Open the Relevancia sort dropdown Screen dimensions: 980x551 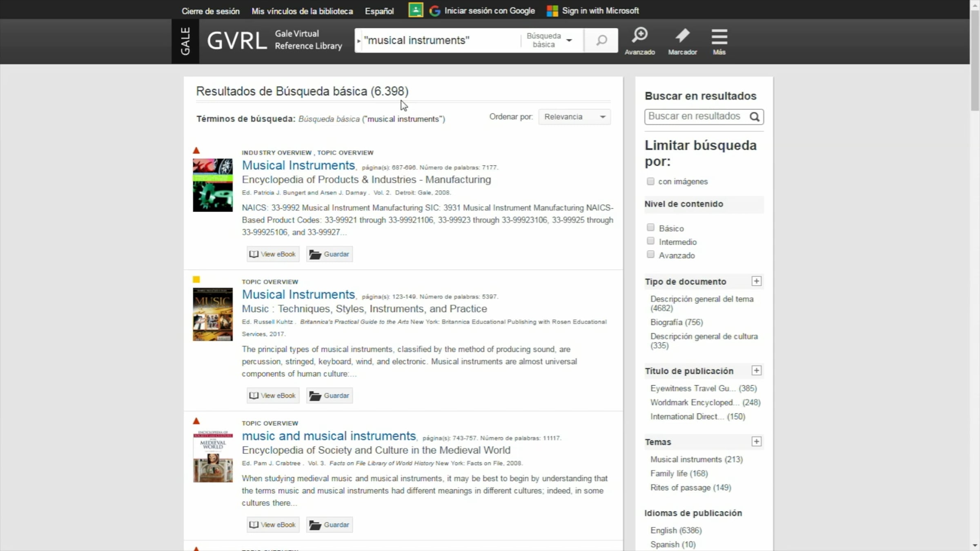click(575, 117)
